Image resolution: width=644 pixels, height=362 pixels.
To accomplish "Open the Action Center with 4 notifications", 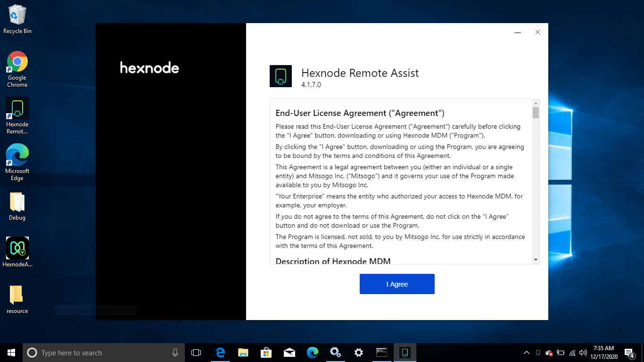I will click(x=629, y=353).
